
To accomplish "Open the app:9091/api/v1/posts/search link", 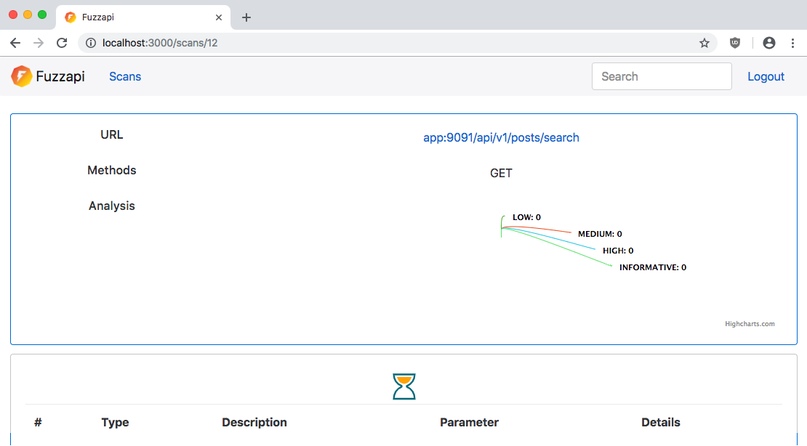I will click(501, 137).
